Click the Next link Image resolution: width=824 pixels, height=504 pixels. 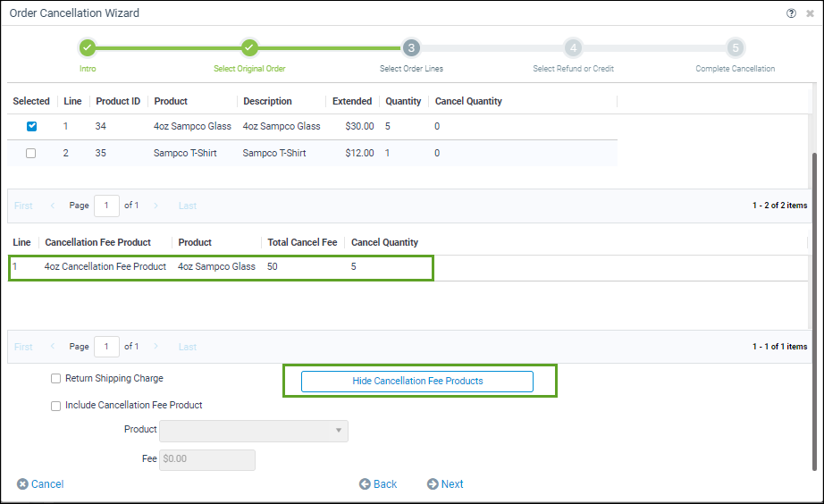(x=452, y=484)
